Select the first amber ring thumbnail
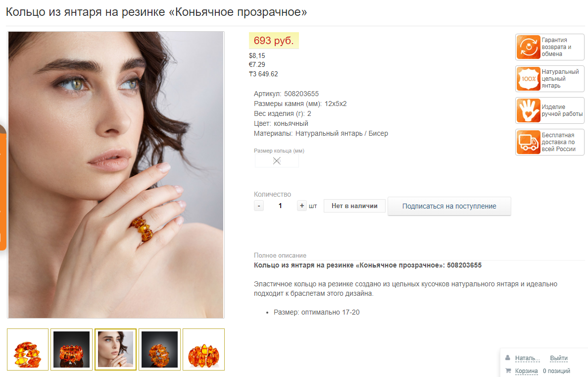Image resolution: width=588 pixels, height=377 pixels. tap(28, 350)
